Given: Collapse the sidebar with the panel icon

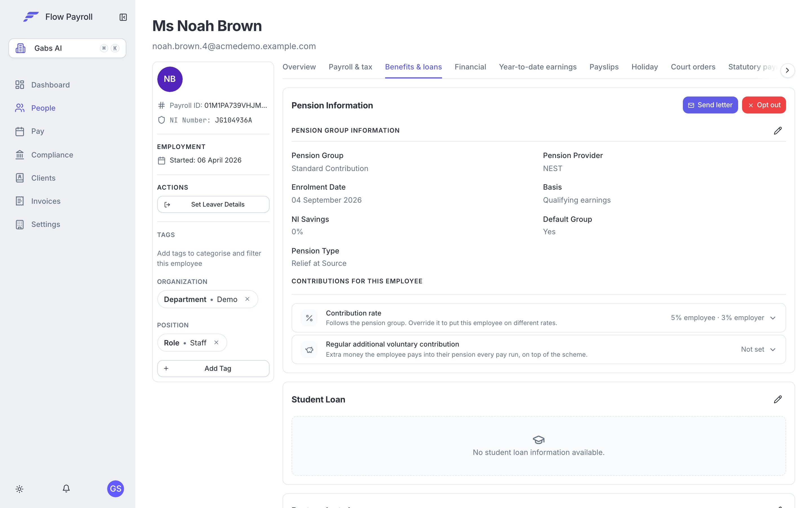Looking at the screenshot, I should pyautogui.click(x=123, y=17).
